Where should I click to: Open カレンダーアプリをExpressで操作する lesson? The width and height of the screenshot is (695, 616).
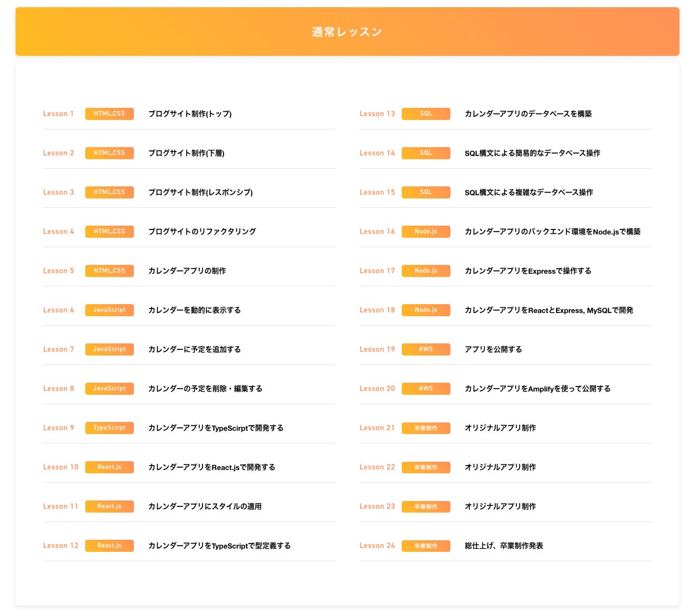point(528,271)
